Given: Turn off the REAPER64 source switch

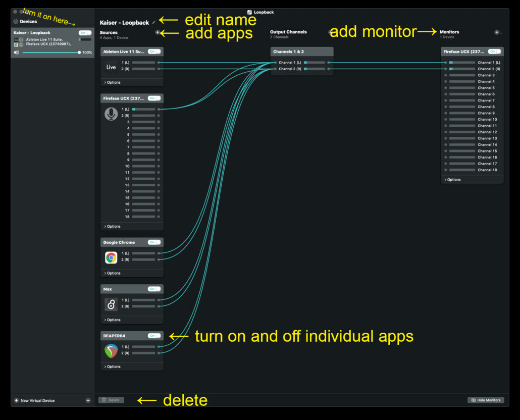Looking at the screenshot, I should point(154,336).
